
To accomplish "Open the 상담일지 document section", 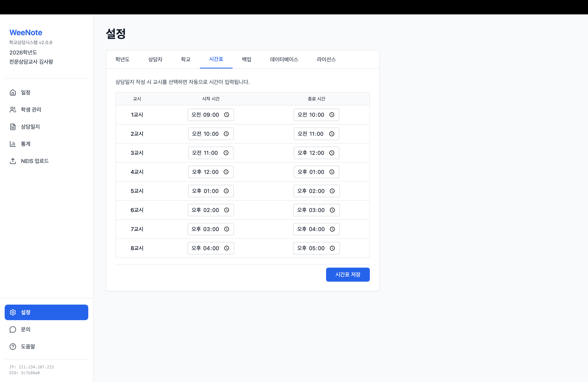I will click(x=13, y=127).
